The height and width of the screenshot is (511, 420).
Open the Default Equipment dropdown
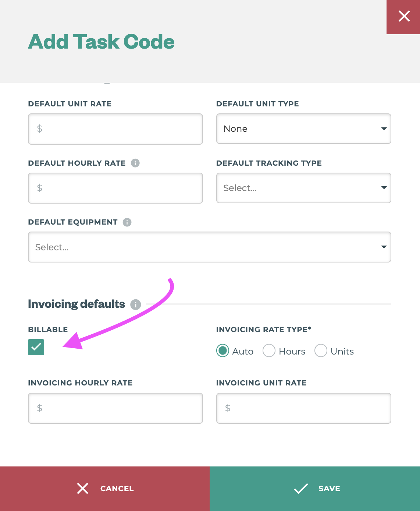210,247
